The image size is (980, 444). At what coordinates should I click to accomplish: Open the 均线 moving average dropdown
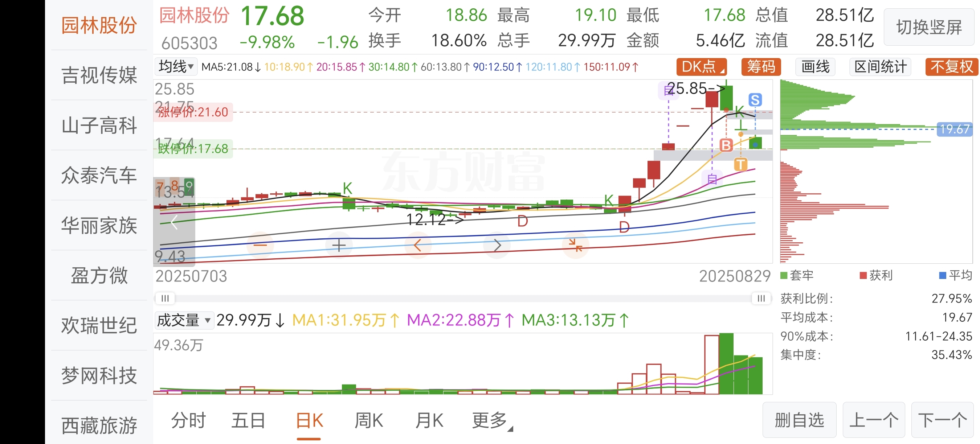click(x=176, y=67)
